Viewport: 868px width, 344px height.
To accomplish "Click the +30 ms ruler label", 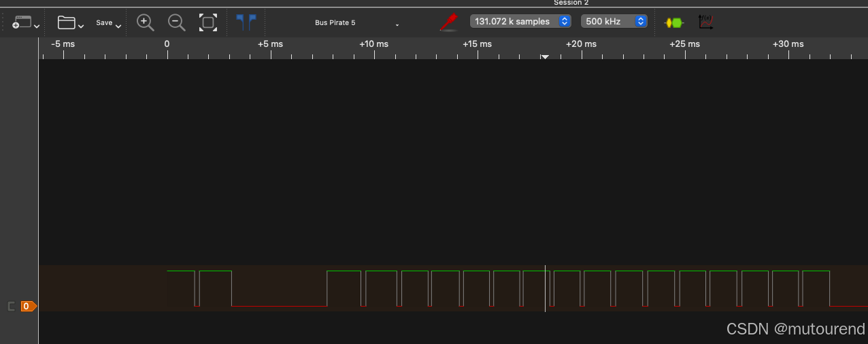I will click(788, 44).
